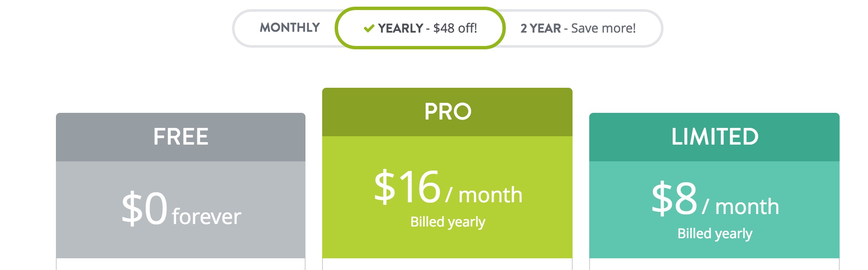
Task: Click "/ month" in the Pro card
Action: pos(484,195)
